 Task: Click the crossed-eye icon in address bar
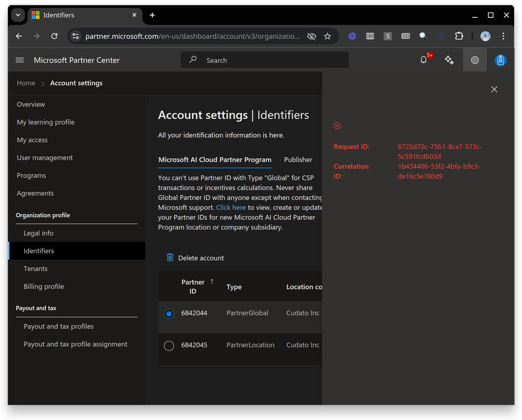pyautogui.click(x=311, y=36)
